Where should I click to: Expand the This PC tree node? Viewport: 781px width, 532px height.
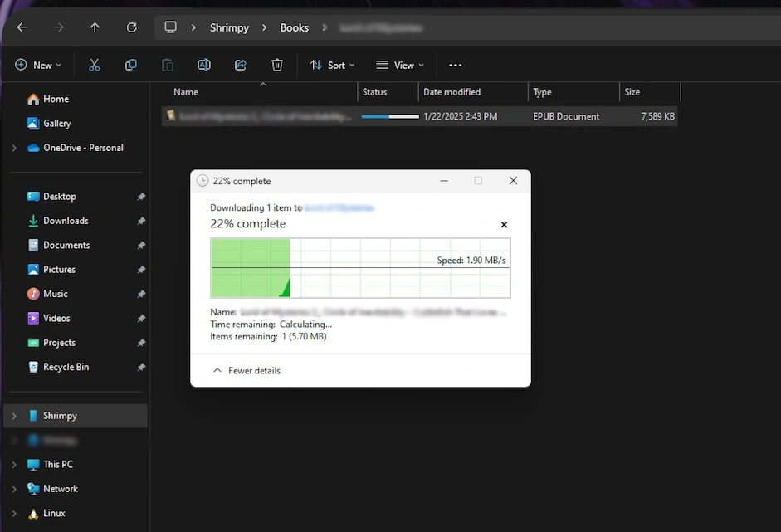point(14,465)
